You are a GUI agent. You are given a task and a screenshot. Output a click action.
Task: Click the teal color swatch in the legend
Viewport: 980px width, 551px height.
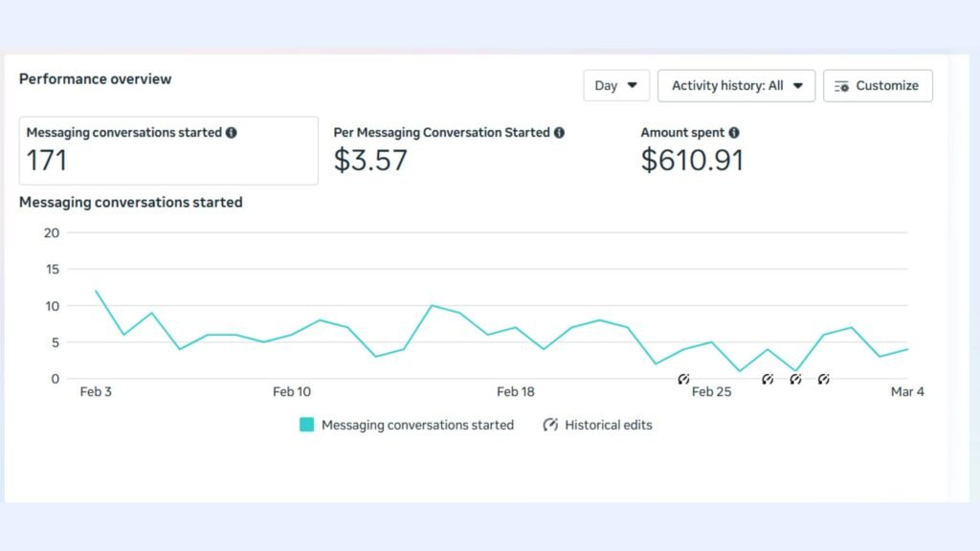point(306,425)
